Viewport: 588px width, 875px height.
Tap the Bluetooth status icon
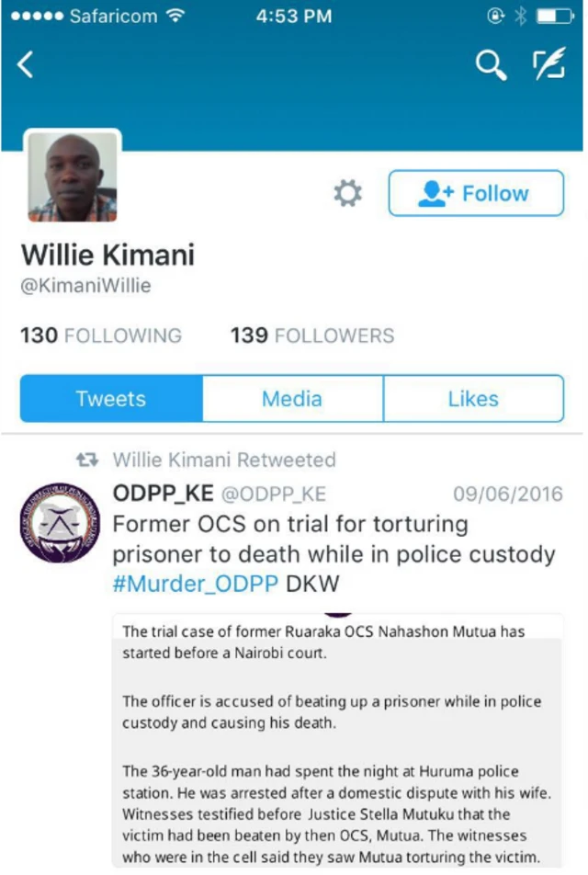[x=521, y=16]
